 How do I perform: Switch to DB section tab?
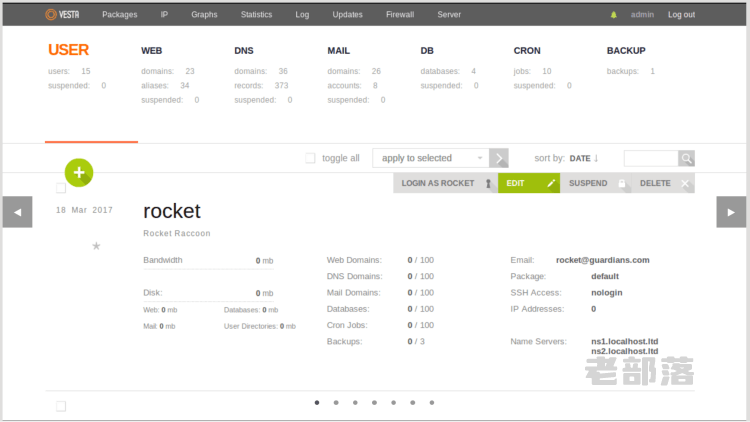point(427,50)
